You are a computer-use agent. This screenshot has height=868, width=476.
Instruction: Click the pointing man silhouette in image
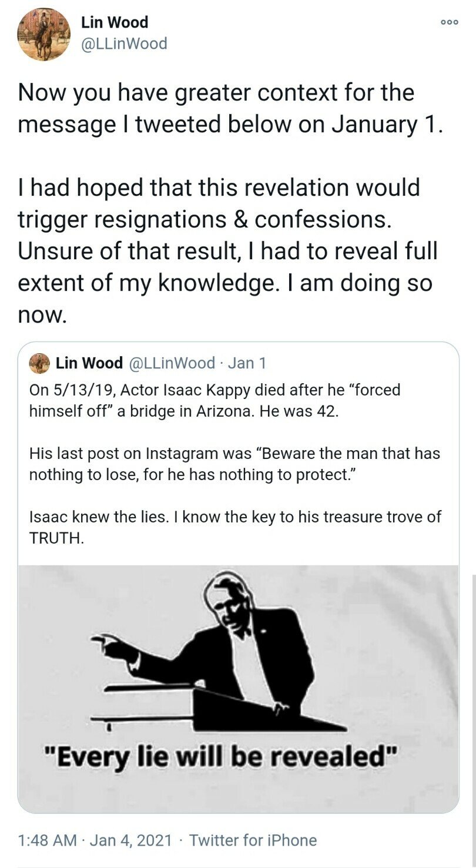[235, 635]
